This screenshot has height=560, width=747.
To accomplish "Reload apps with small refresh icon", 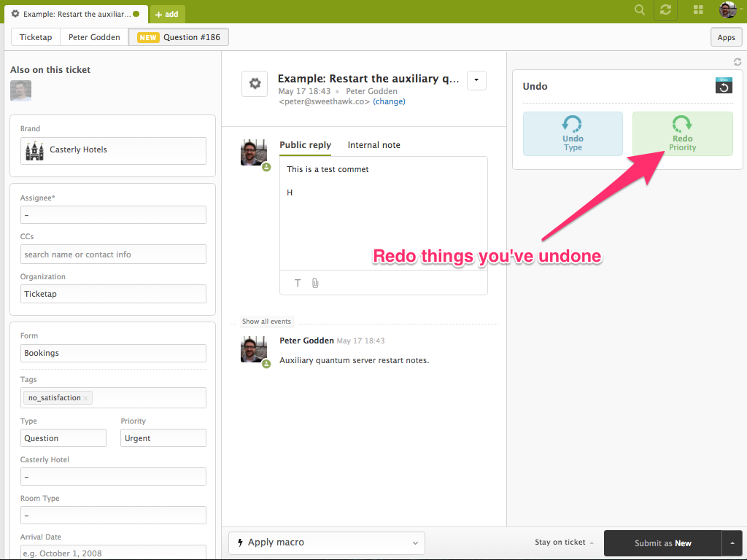I will click(x=737, y=63).
